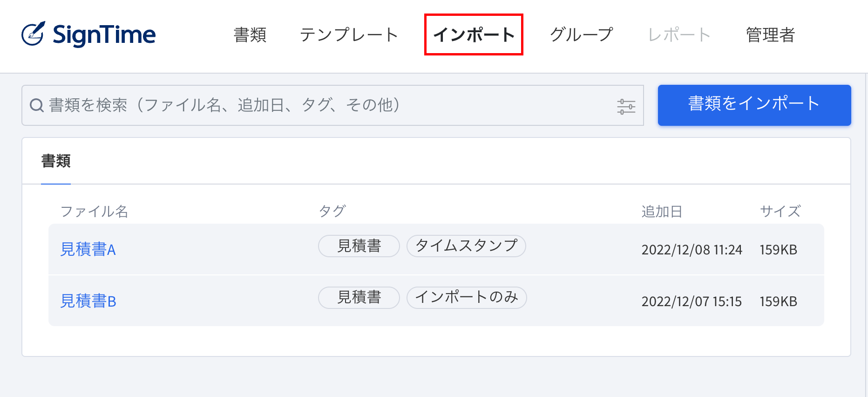
Task: Open the 見積書B document
Action: pos(88,301)
